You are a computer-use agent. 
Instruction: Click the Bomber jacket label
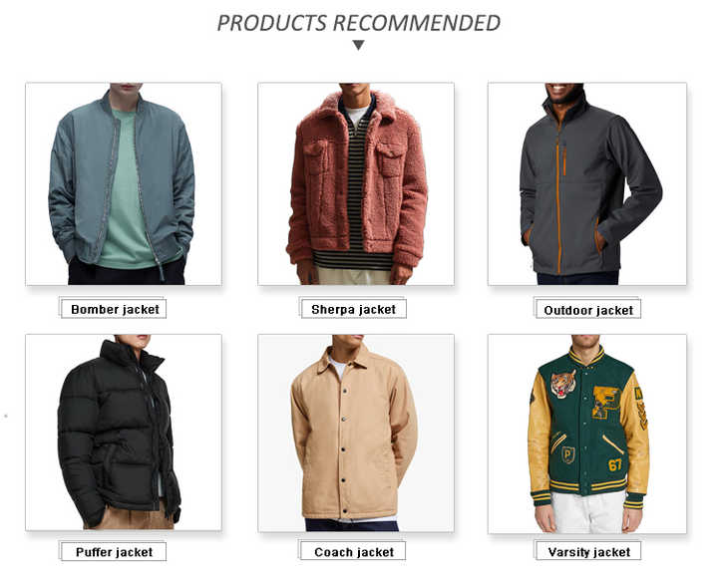(114, 309)
